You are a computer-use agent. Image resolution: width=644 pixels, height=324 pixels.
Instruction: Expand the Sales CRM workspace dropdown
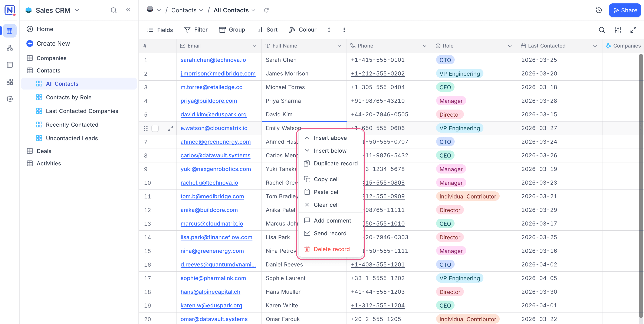point(77,10)
